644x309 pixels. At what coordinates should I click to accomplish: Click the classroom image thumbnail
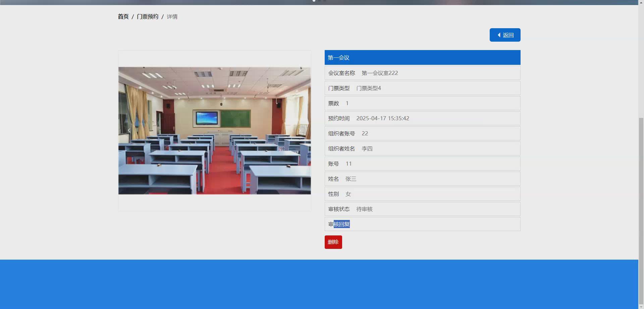point(214,130)
